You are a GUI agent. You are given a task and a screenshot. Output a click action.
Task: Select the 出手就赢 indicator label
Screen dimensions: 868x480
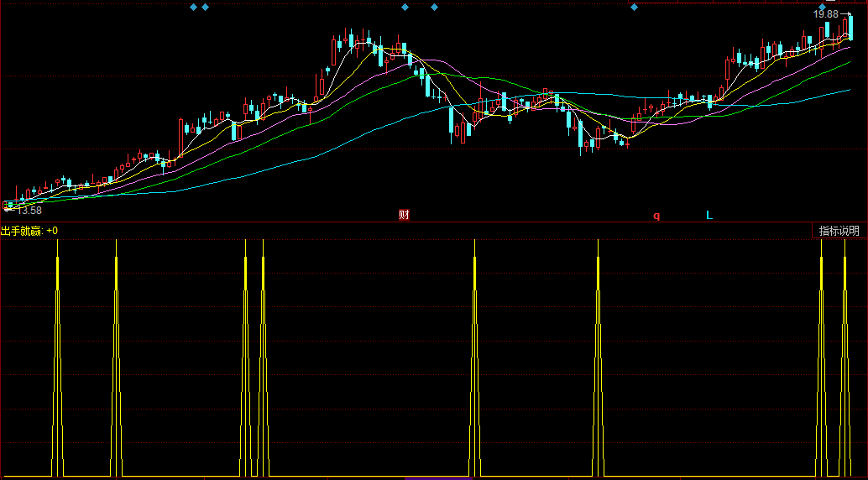[x=22, y=231]
